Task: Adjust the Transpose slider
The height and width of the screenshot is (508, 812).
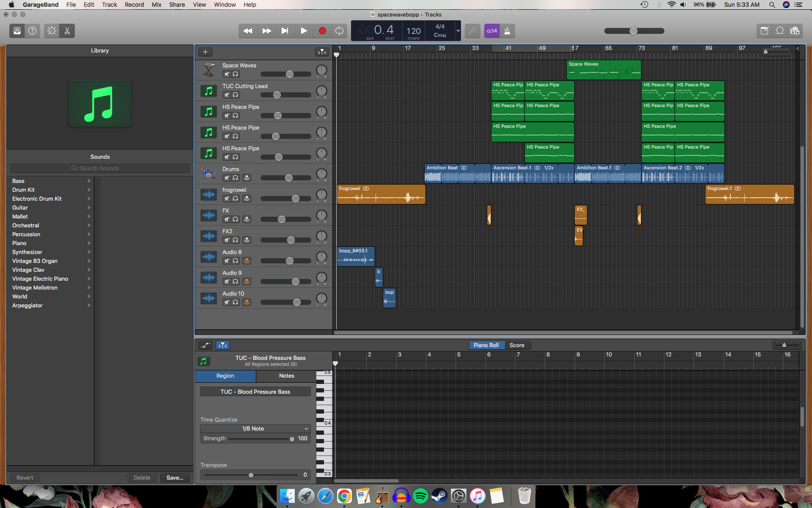Action: click(251, 475)
